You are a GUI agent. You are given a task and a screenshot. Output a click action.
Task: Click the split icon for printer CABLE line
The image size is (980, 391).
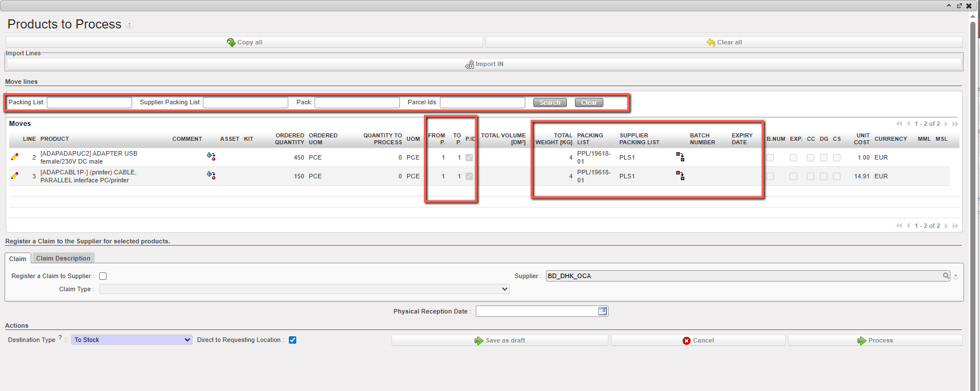(x=211, y=176)
